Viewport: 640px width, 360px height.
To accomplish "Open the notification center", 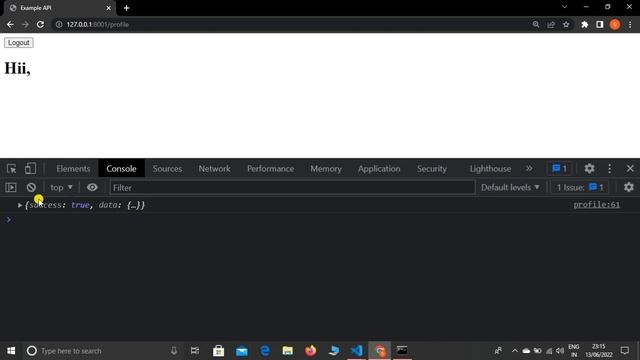I will click(624, 351).
